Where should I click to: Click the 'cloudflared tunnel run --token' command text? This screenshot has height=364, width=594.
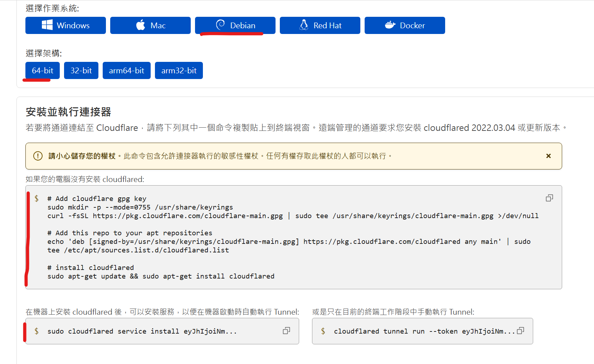point(424,331)
